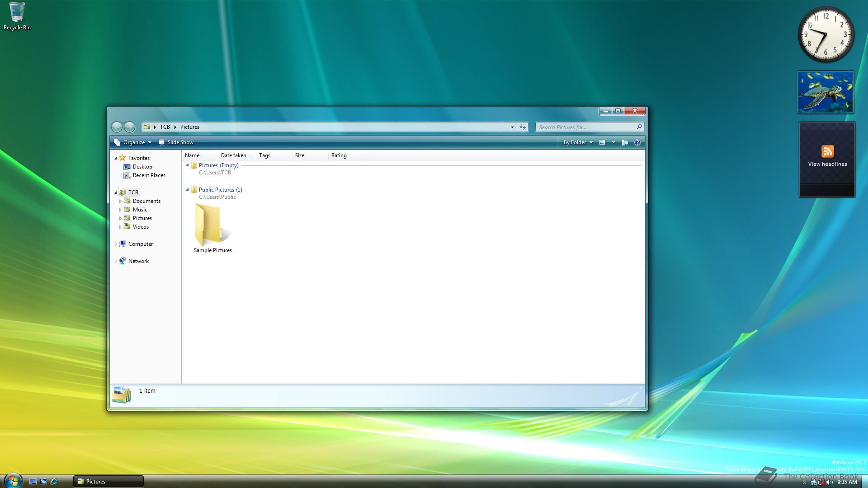Click the clock gadget on the sidebar

point(826,34)
